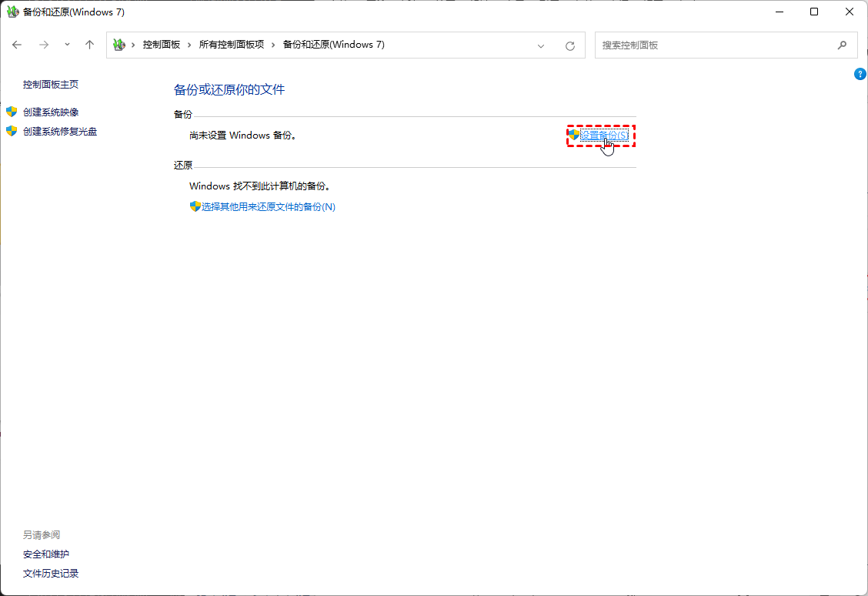Click the Forward navigation arrow
868x596 pixels.
44,45
